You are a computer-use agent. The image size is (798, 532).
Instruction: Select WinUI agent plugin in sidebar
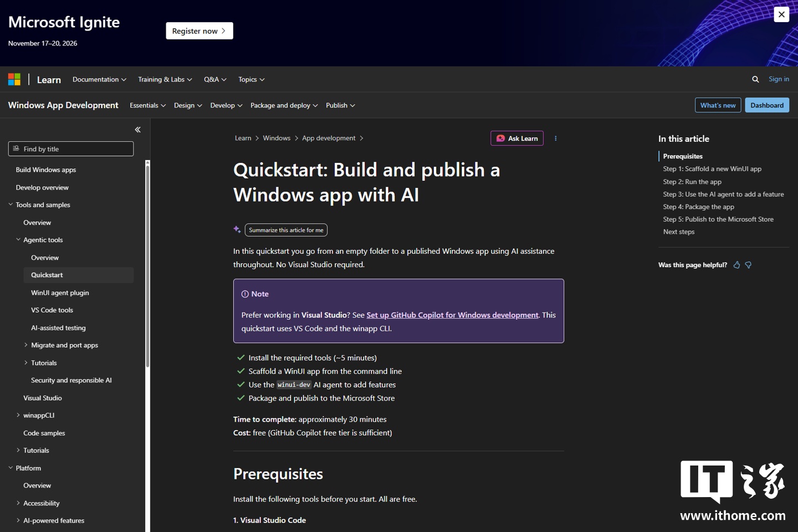pyautogui.click(x=60, y=293)
